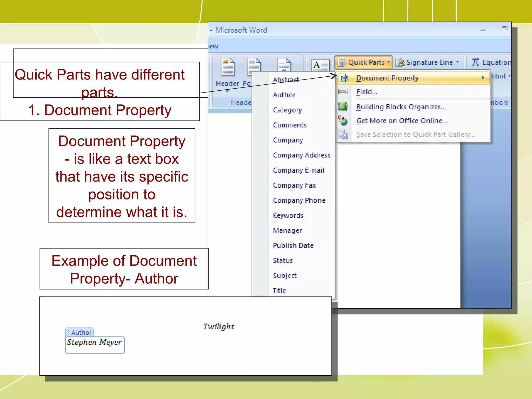Select Abstract from property list
The height and width of the screenshot is (399, 532).
286,80
